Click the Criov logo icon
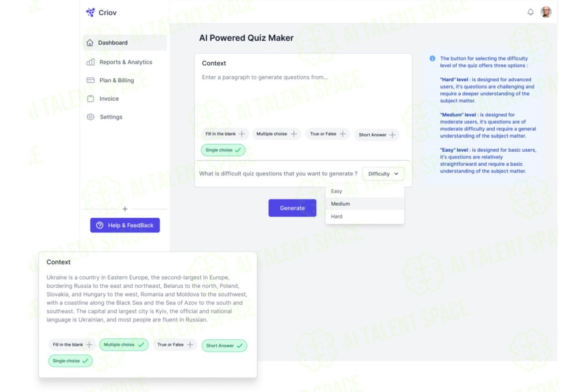Image resolution: width=588 pixels, height=392 pixels. pyautogui.click(x=91, y=13)
